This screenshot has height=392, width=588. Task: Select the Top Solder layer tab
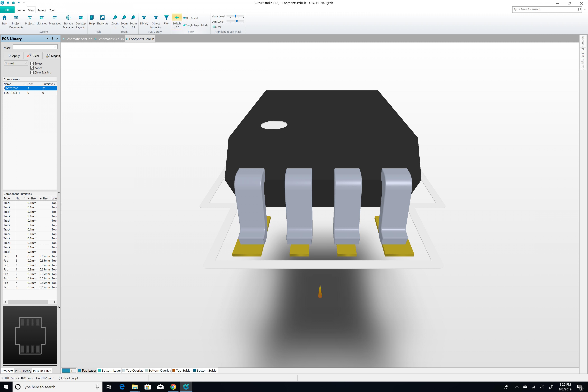182,370
